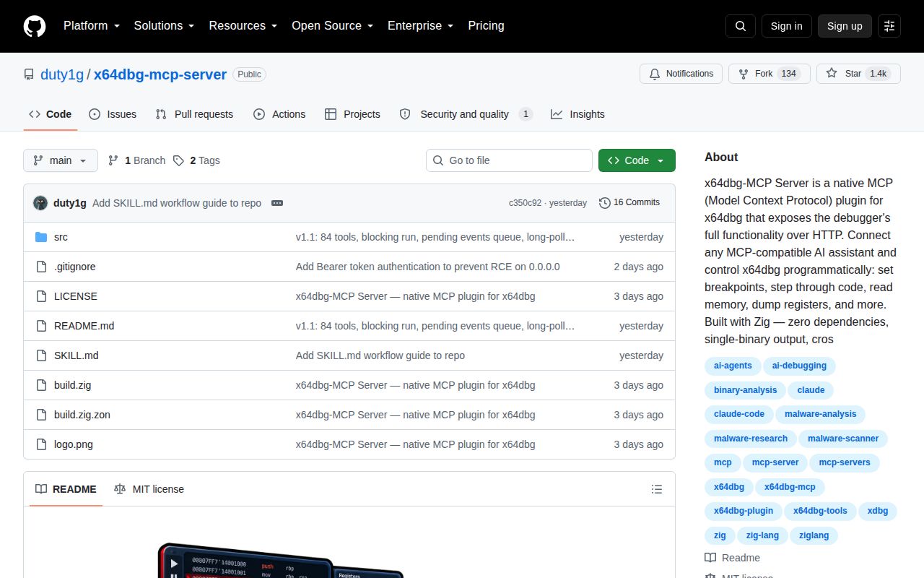This screenshot has width=924, height=578.
Task: Click the commit history clock icon
Action: pos(605,203)
